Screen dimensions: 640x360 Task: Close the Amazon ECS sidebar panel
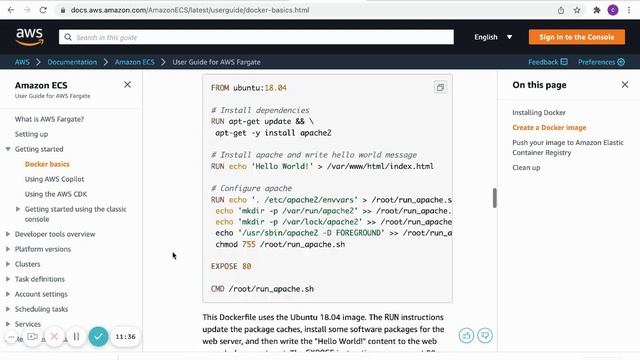click(127, 84)
